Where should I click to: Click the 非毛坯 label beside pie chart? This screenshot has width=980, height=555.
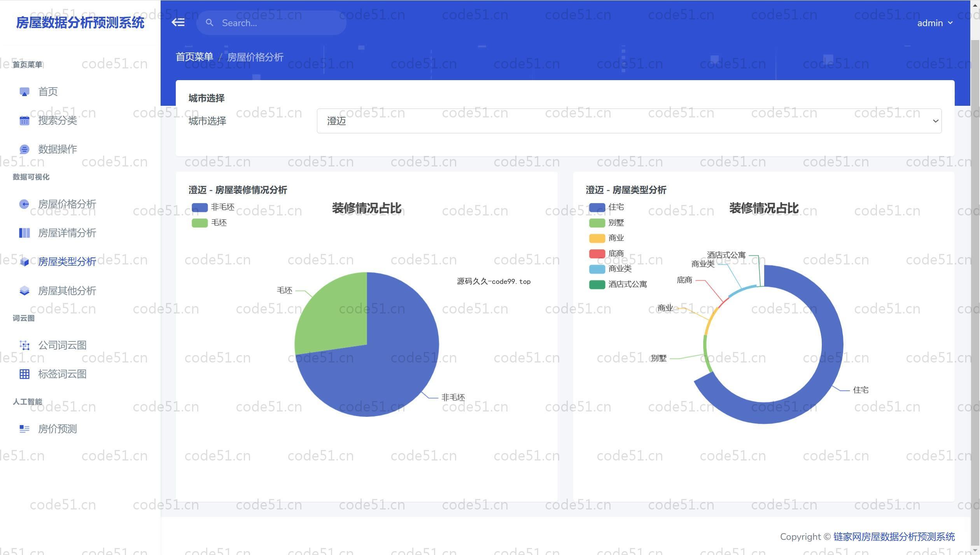[453, 397]
